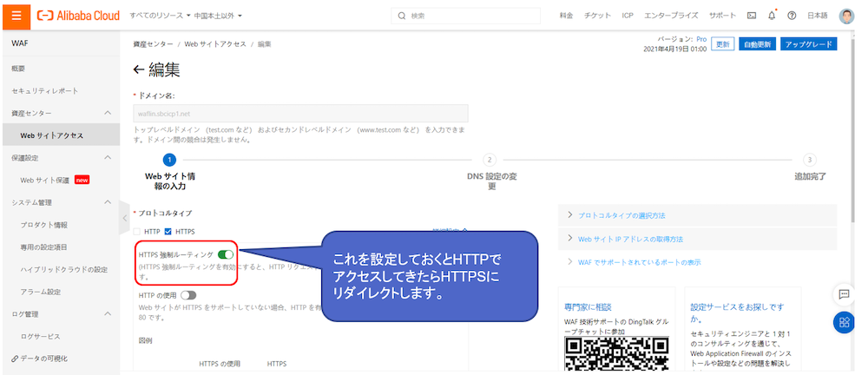
Task: Open the すべてのリソース dropdown
Action: (x=160, y=16)
